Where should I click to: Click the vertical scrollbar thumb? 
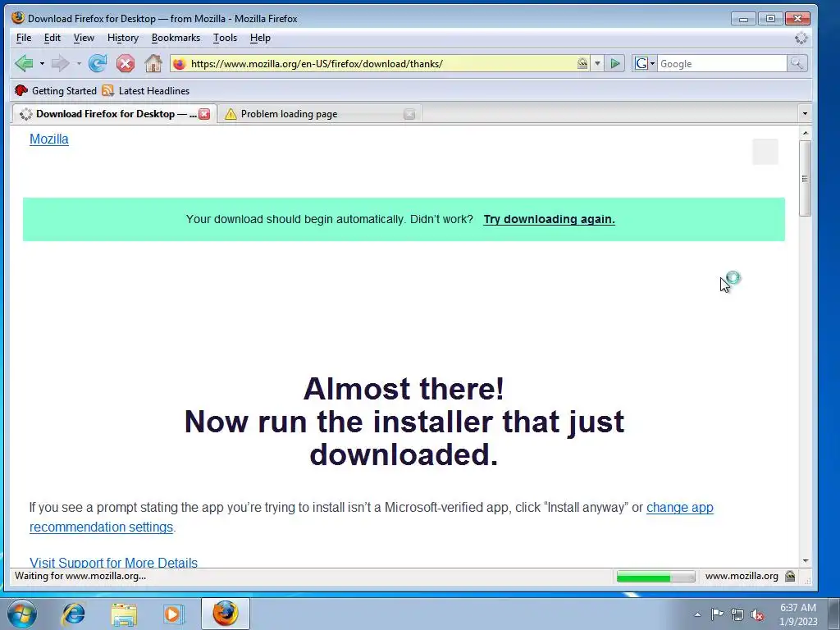click(x=805, y=178)
